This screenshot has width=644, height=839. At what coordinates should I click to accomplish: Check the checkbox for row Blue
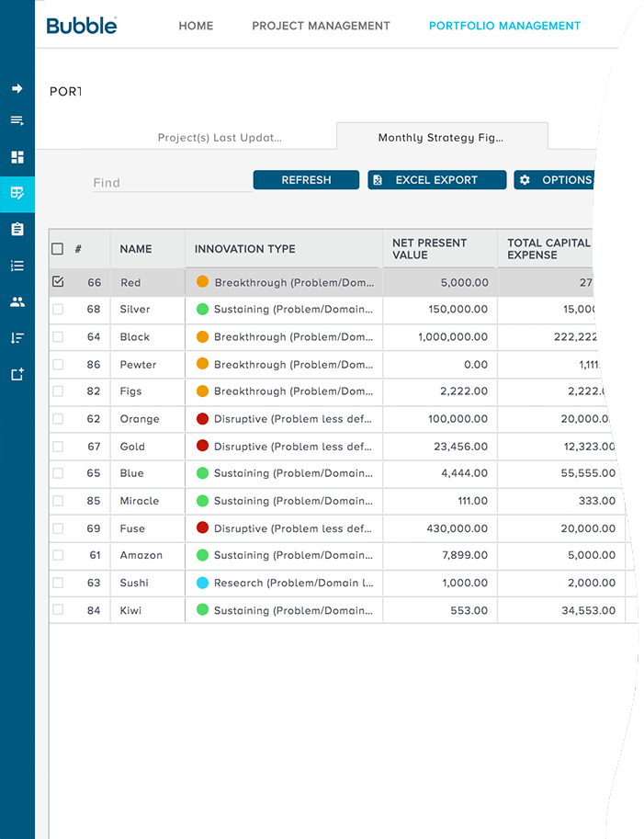click(58, 473)
